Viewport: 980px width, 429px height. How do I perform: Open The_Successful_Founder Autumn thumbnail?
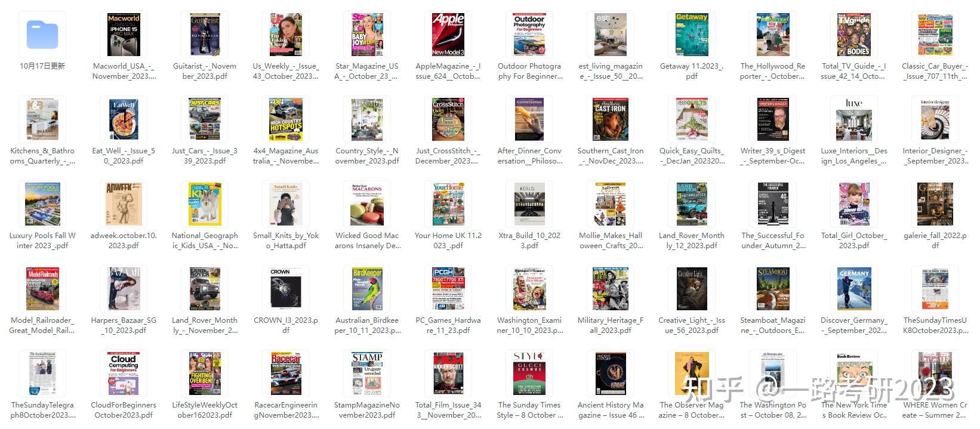coord(773,204)
